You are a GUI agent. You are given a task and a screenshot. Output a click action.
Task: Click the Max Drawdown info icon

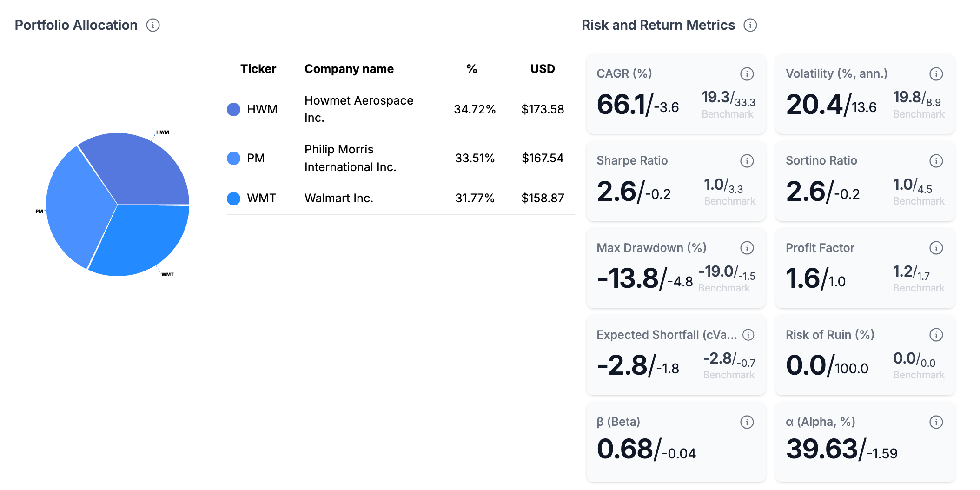coord(747,248)
